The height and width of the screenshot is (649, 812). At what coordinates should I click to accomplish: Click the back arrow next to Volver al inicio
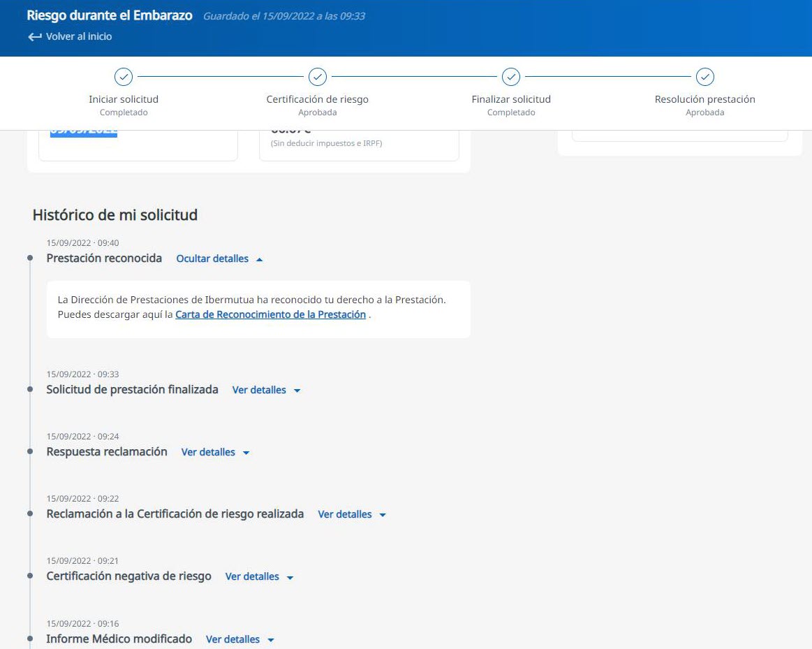pyautogui.click(x=35, y=36)
